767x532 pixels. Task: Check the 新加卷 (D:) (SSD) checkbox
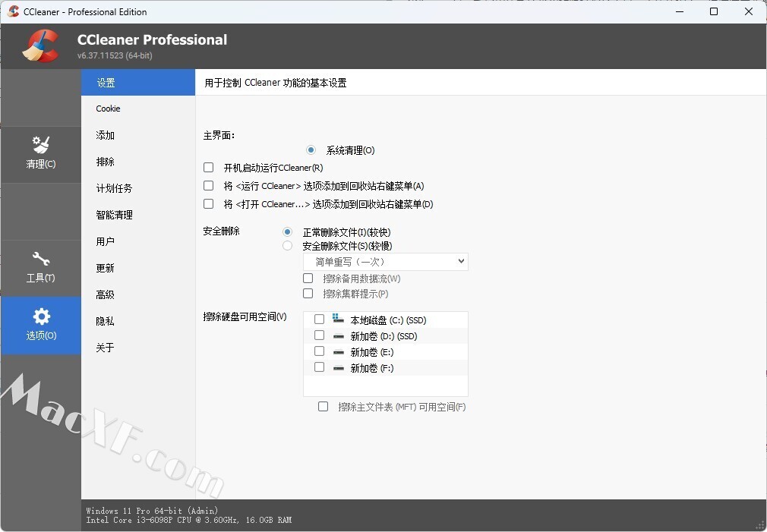[319, 335]
